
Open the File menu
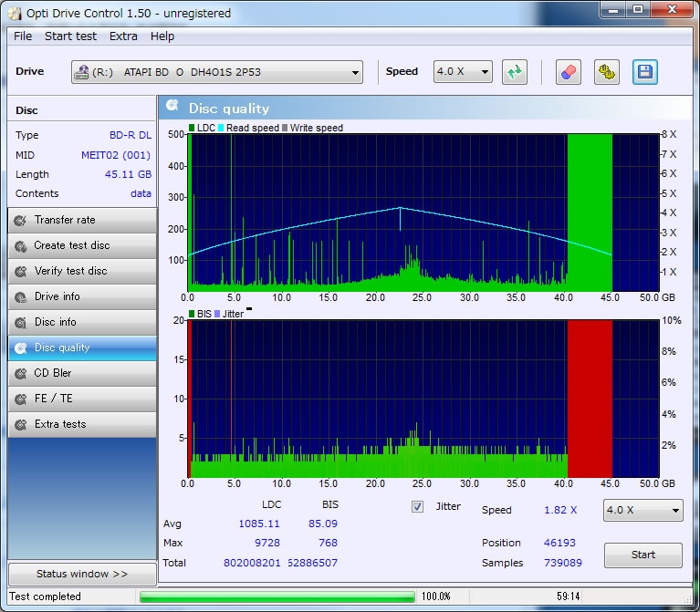point(23,36)
